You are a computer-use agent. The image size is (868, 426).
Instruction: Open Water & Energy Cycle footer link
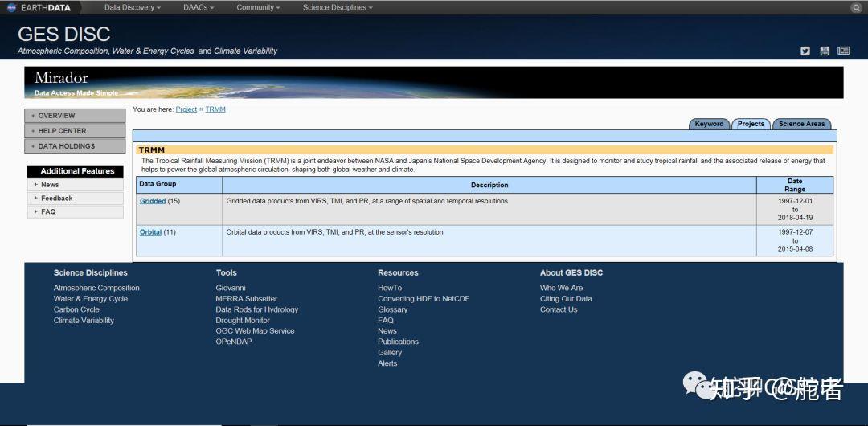coord(90,298)
